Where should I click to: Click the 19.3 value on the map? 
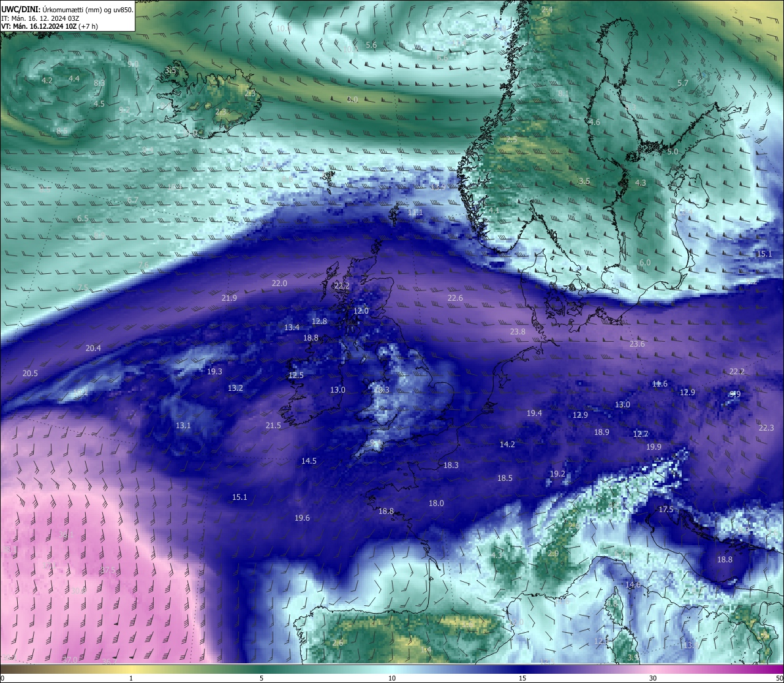(x=214, y=371)
